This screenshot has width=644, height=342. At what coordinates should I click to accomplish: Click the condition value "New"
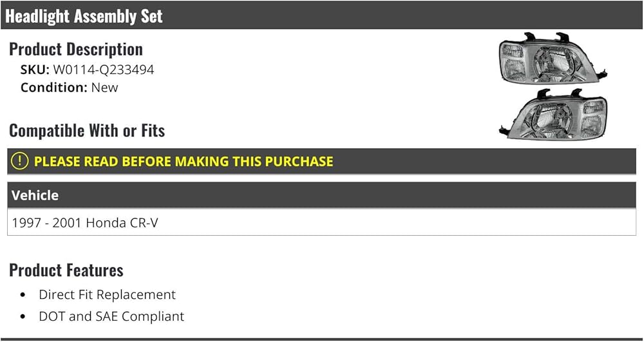point(105,87)
